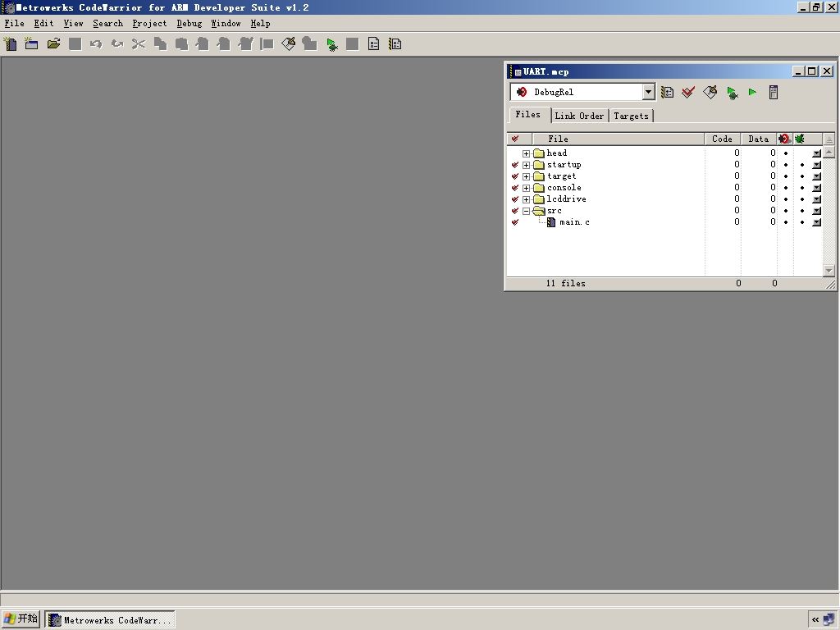
Task: Click the Debug icon in UART.mcp window
Action: pyautogui.click(x=733, y=93)
